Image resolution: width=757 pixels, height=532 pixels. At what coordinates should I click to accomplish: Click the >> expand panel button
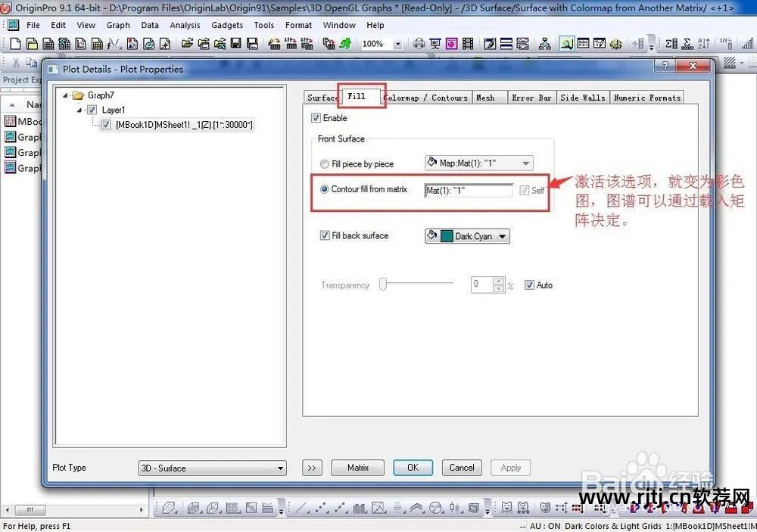point(312,468)
